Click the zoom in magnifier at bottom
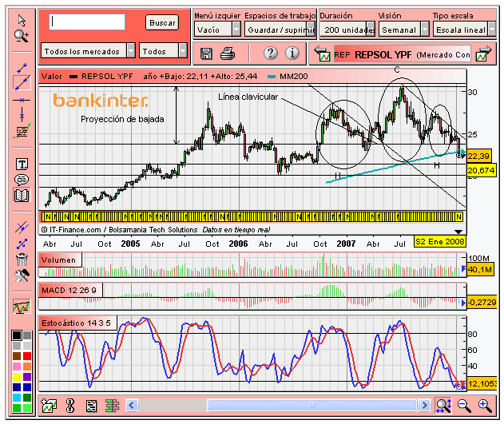The image size is (504, 424). (x=485, y=406)
